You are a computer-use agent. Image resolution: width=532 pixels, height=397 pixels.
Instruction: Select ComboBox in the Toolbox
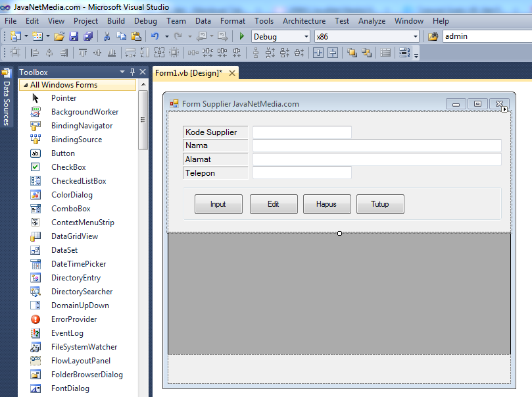pyautogui.click(x=70, y=209)
